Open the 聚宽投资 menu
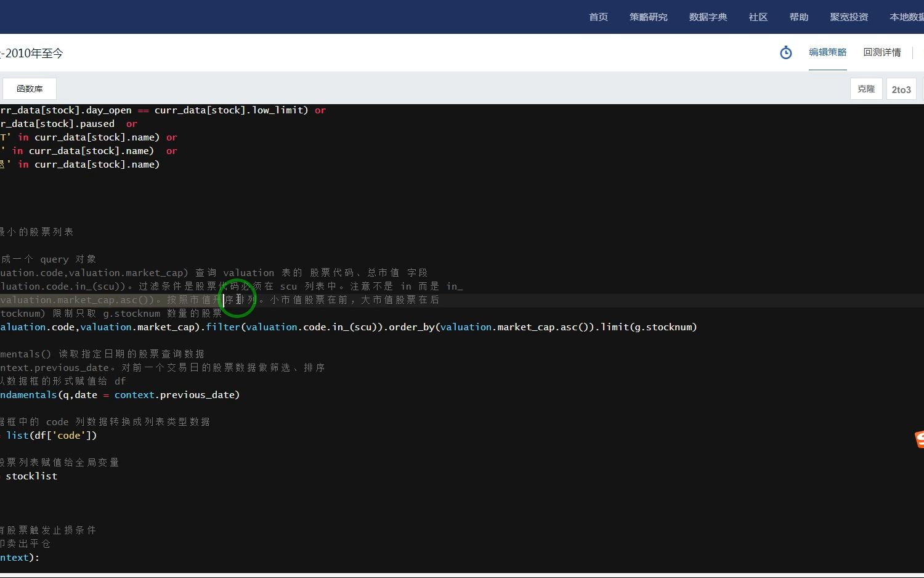 click(x=849, y=17)
